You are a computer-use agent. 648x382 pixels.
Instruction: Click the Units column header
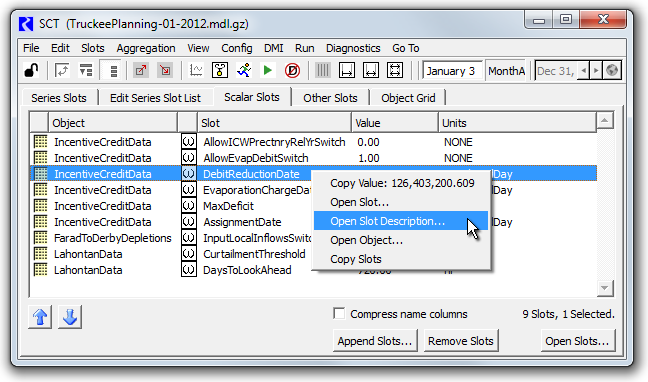coord(517,122)
